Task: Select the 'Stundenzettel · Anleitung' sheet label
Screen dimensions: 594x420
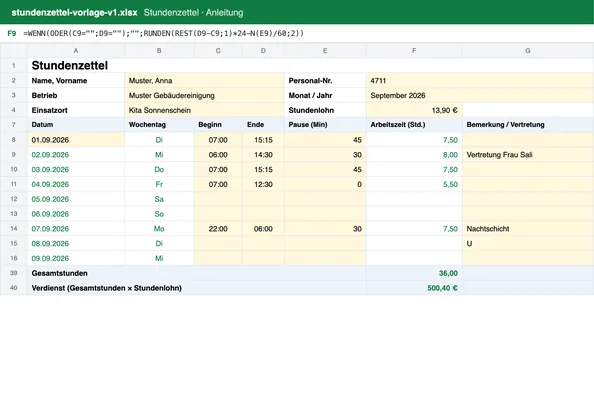Action: click(x=194, y=12)
